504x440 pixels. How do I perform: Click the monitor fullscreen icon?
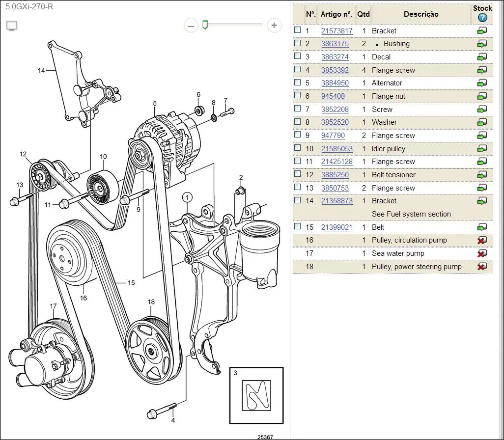pyautogui.click(x=12, y=26)
